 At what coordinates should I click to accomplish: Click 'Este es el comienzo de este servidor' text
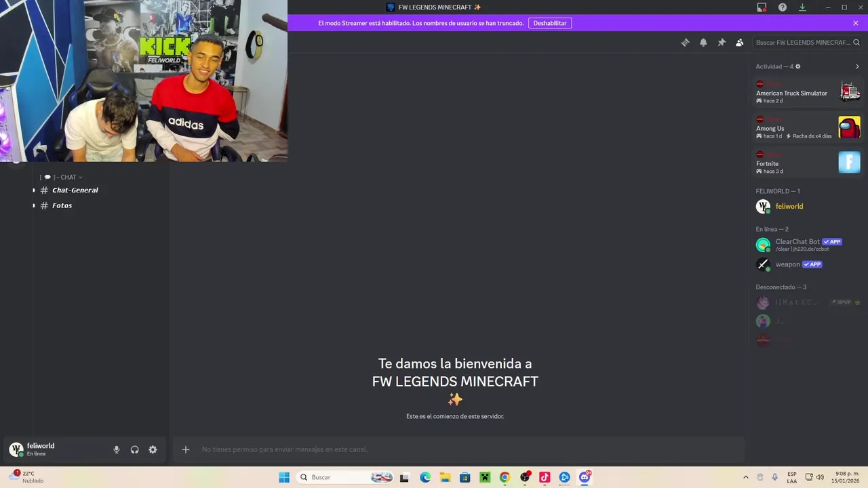click(x=455, y=416)
